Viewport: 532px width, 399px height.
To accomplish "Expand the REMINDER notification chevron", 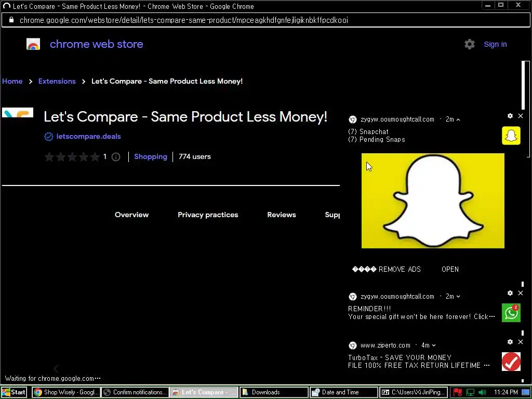I will click(x=458, y=297).
